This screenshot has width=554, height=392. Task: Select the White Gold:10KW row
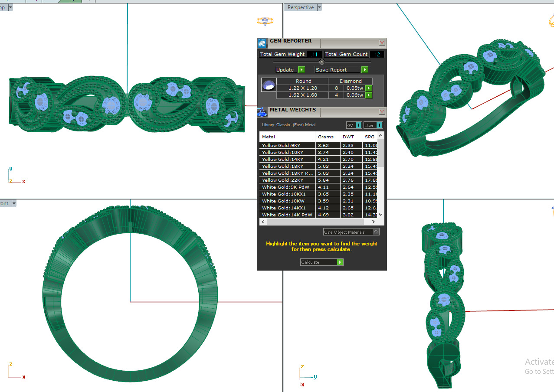[318, 201]
